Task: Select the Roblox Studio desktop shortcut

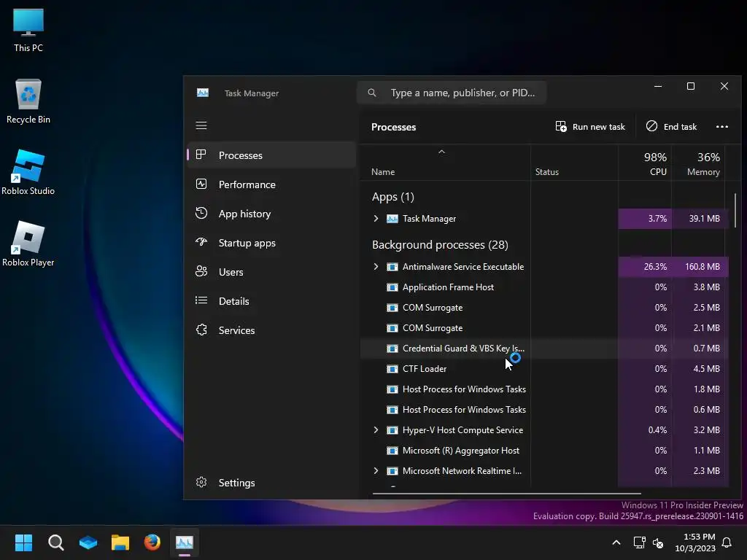Action: (x=28, y=172)
